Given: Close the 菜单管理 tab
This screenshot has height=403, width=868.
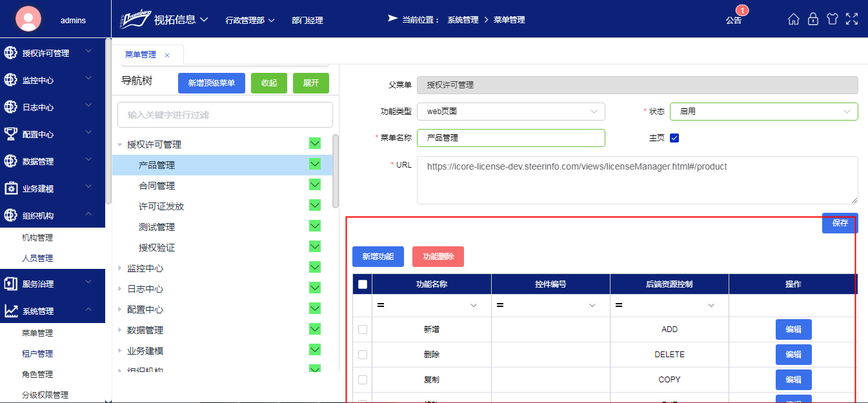Looking at the screenshot, I should [167, 55].
